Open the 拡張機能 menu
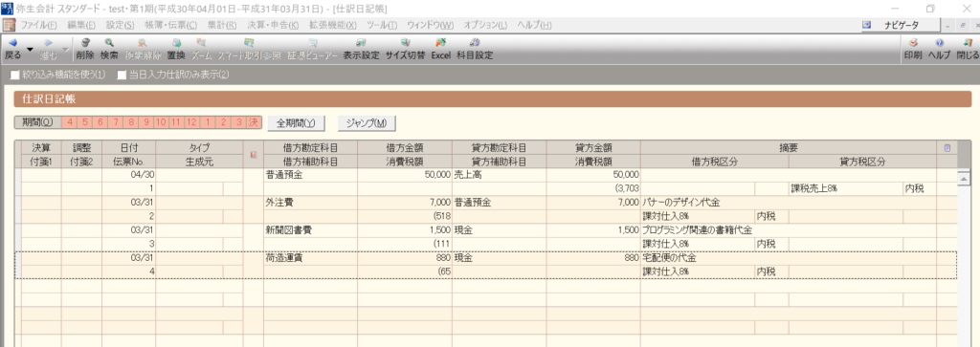 (x=332, y=25)
